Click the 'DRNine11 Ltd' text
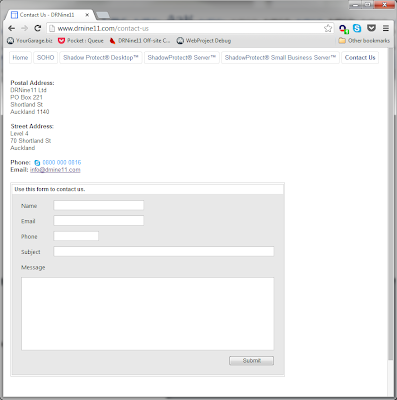397x400 pixels. (x=29, y=90)
